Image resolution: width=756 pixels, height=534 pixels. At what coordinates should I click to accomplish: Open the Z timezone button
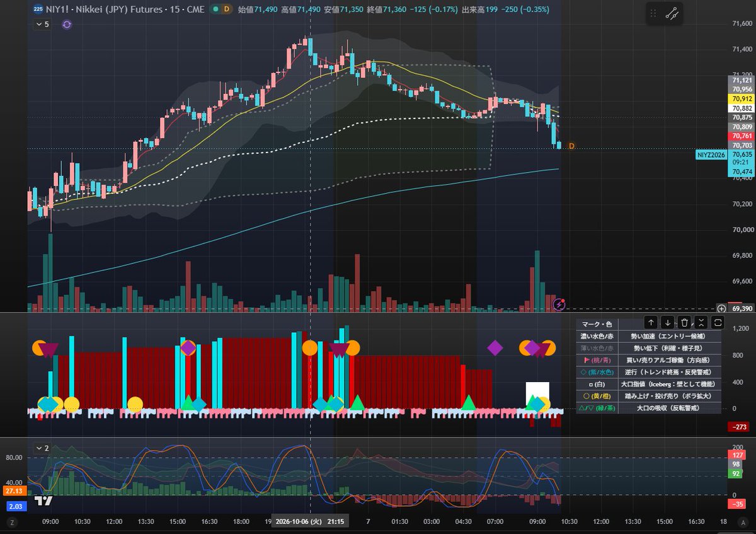(x=11, y=522)
